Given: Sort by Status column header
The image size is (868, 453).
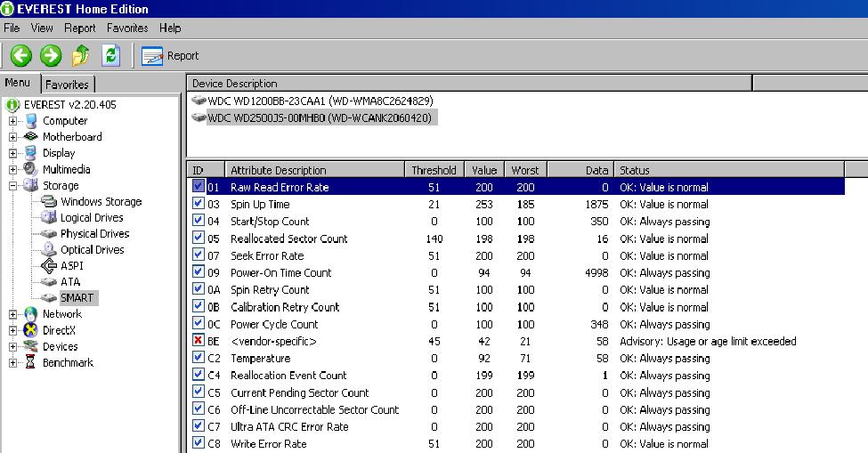Looking at the screenshot, I should tap(729, 170).
